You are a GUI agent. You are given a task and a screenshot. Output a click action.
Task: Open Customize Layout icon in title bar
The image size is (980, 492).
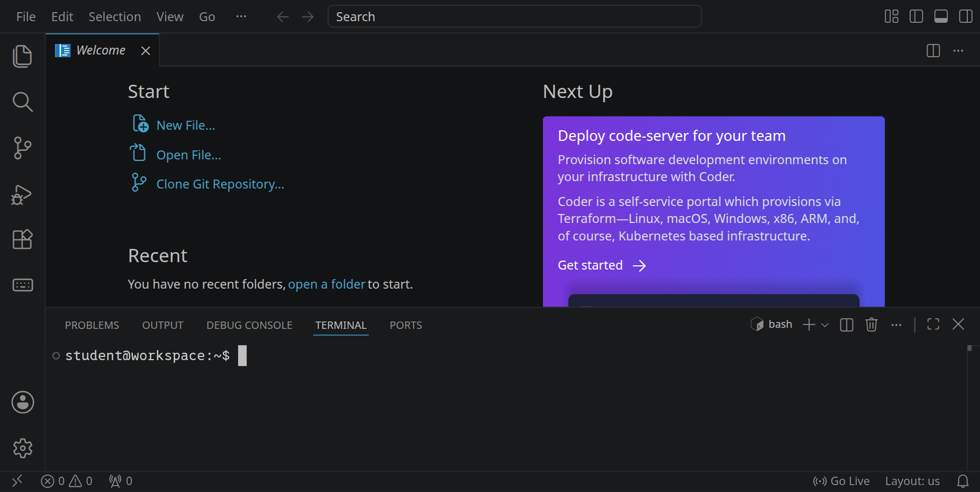[x=892, y=16]
